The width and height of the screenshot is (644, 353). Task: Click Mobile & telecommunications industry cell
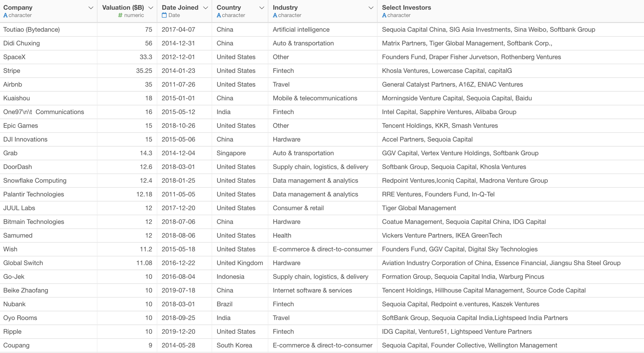pyautogui.click(x=315, y=98)
